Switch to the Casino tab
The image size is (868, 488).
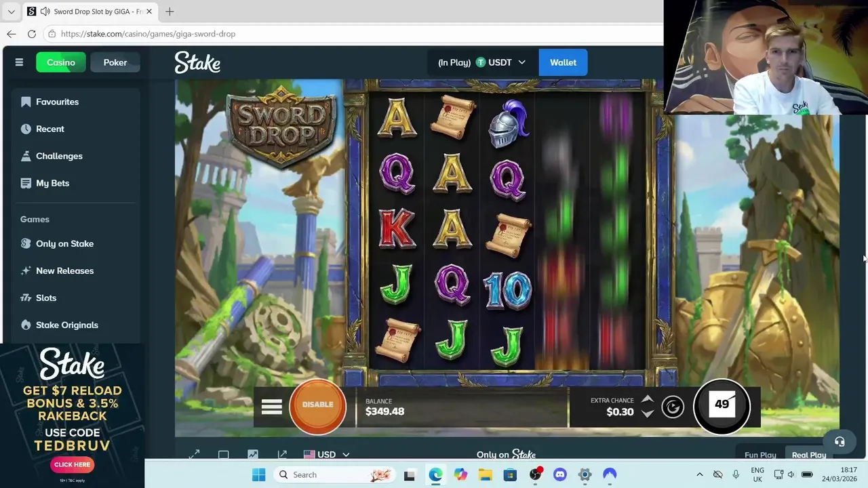pyautogui.click(x=61, y=62)
